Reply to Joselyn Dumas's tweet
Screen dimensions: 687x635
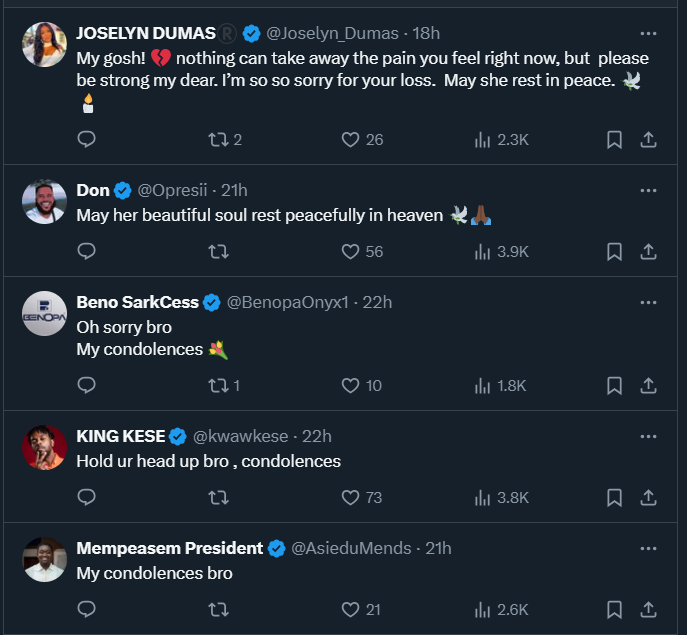pos(86,140)
